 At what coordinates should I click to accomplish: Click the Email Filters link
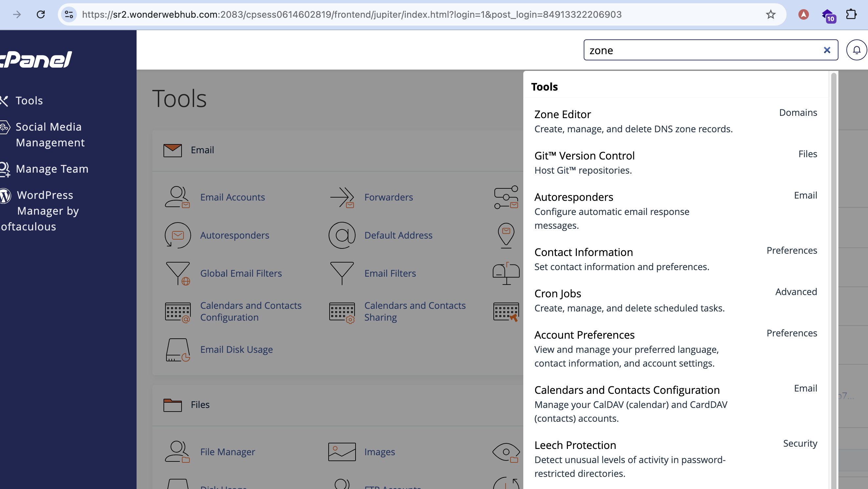click(390, 273)
